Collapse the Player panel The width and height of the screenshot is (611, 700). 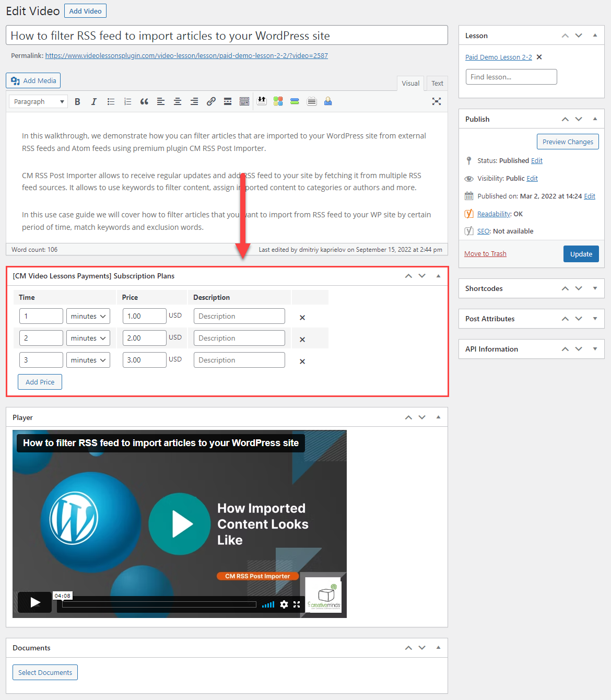[x=438, y=417]
